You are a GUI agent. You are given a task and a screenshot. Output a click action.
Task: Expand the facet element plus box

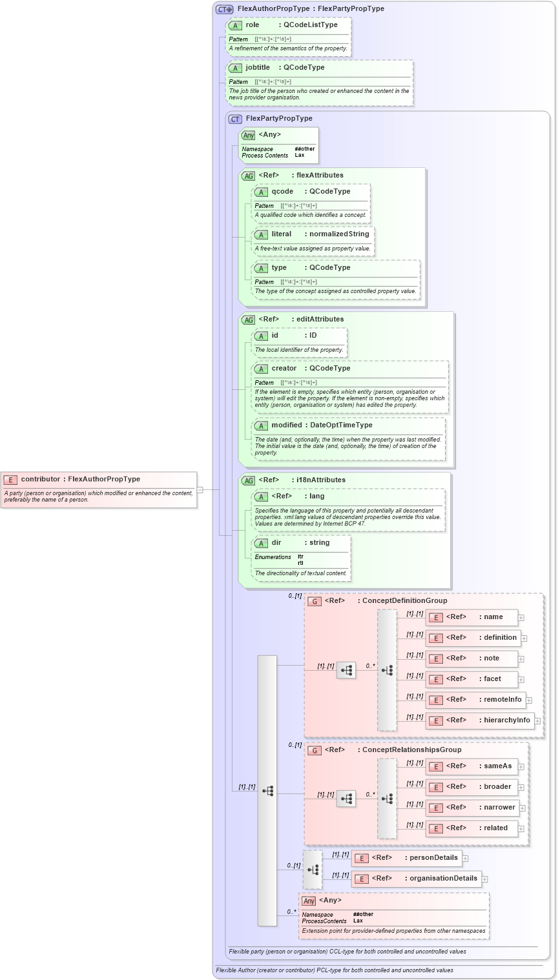click(521, 680)
